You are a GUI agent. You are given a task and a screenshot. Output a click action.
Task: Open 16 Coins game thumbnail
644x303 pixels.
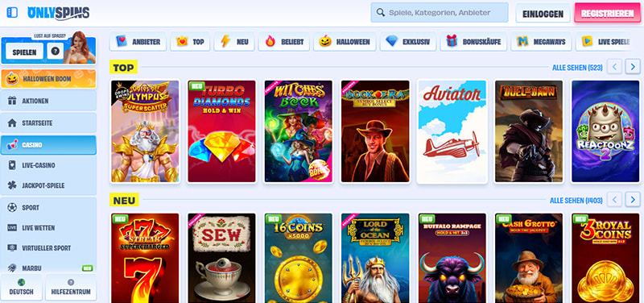(x=299, y=258)
